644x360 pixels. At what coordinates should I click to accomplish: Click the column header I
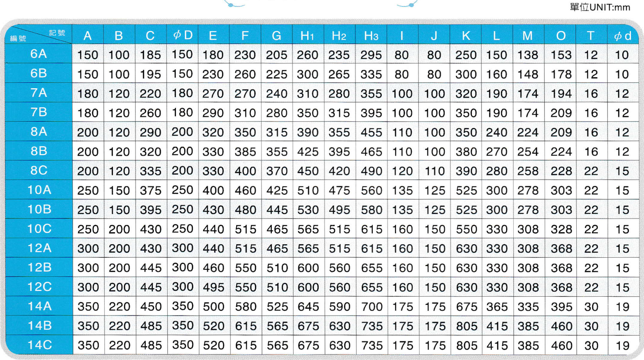pos(402,36)
